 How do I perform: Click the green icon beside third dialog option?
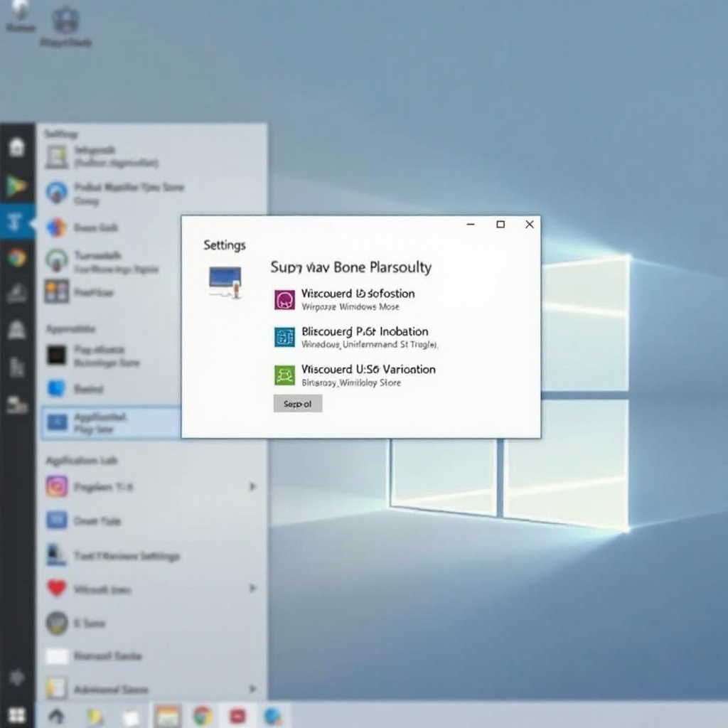point(284,375)
